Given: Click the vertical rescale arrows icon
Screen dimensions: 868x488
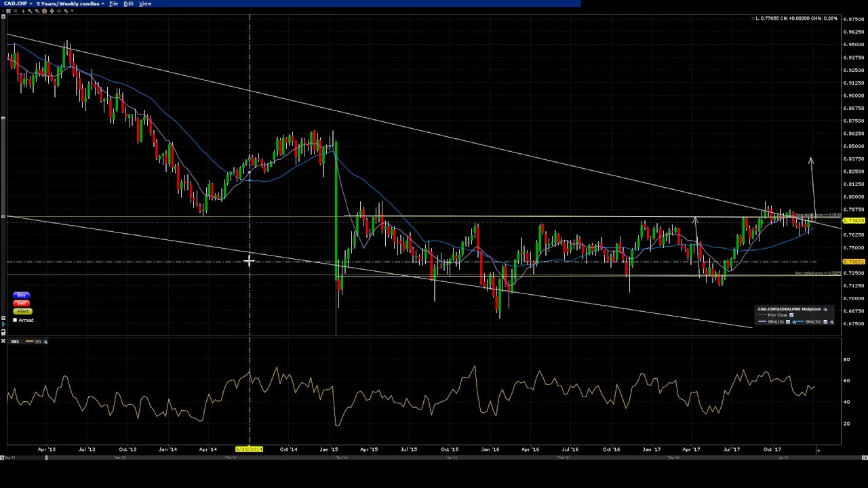Looking at the screenshot, I should [x=52, y=11].
